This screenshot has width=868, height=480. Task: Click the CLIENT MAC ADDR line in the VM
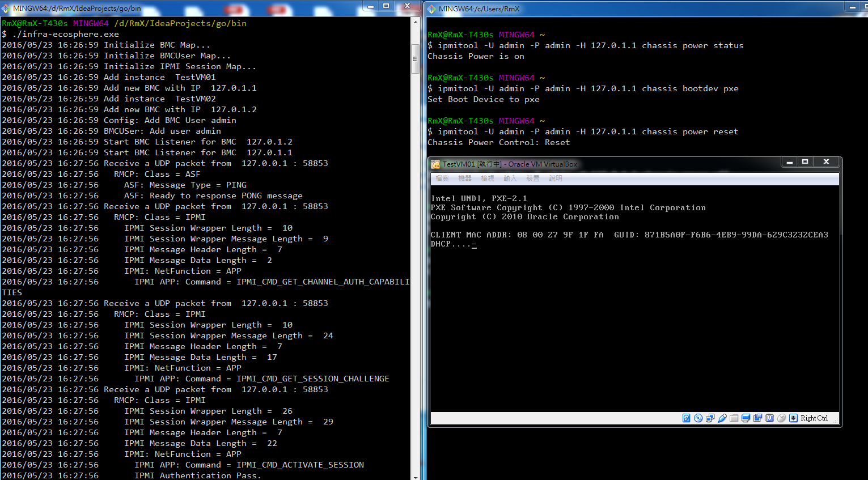629,235
